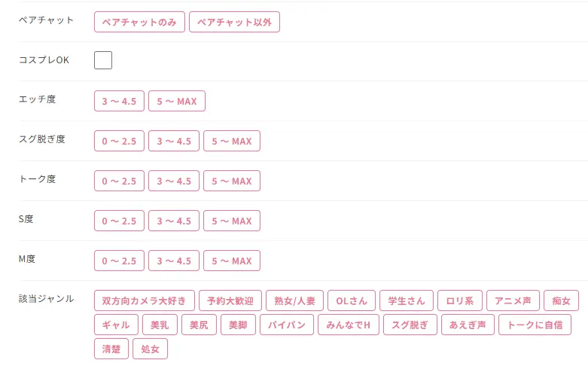The image size is (588, 366).
Task: Select the 双方向カメラ大好き genre tag
Action: tap(145, 300)
